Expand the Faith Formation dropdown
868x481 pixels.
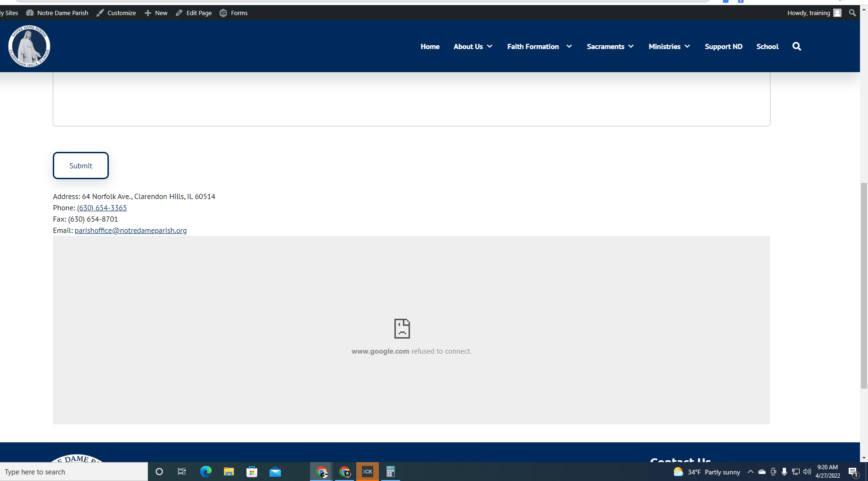pos(539,46)
